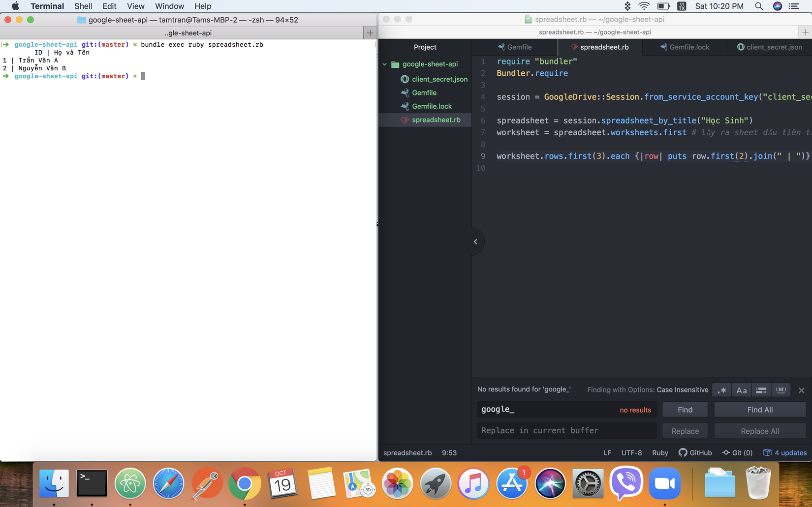
Task: Switch to the client_secret.json tab
Action: tap(774, 47)
